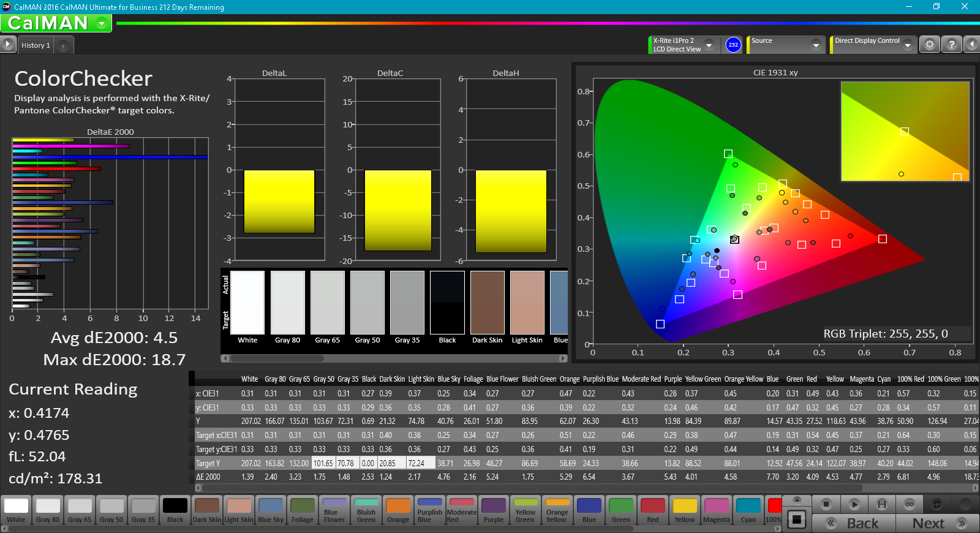
Task: Click the Back button
Action: click(x=854, y=523)
